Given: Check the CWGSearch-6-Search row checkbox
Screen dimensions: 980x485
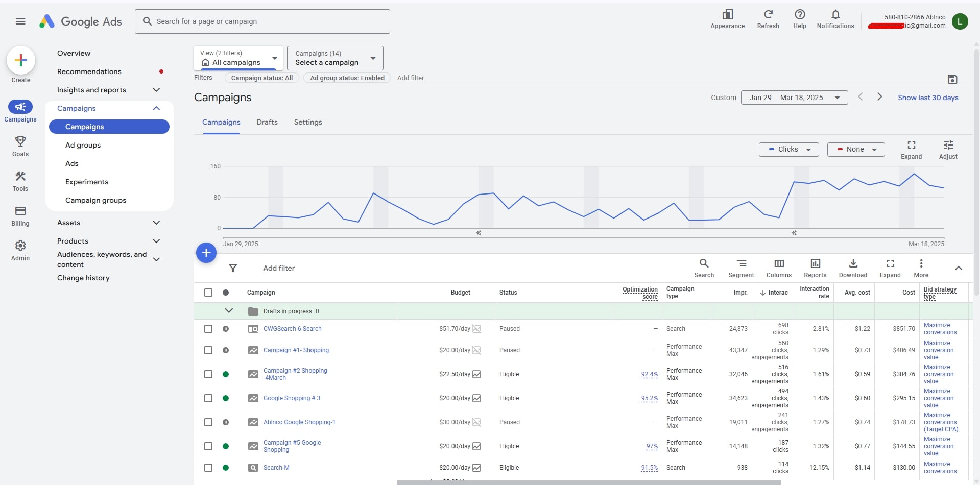Looking at the screenshot, I should pos(208,329).
